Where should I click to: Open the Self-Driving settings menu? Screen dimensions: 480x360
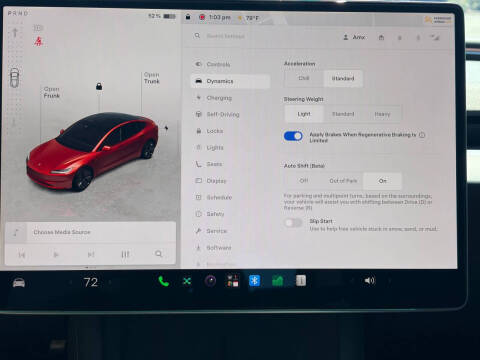click(230, 114)
